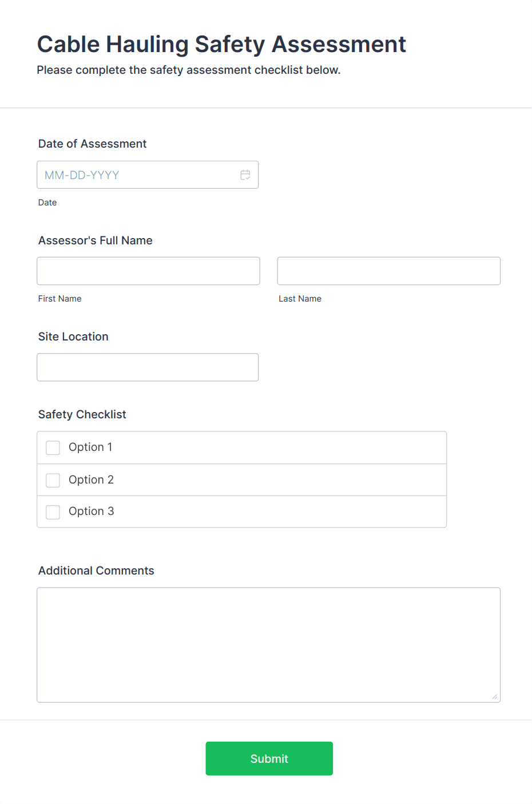The image size is (532, 804).
Task: Click the MM-DD-YYYY date input field
Action: coord(137,175)
